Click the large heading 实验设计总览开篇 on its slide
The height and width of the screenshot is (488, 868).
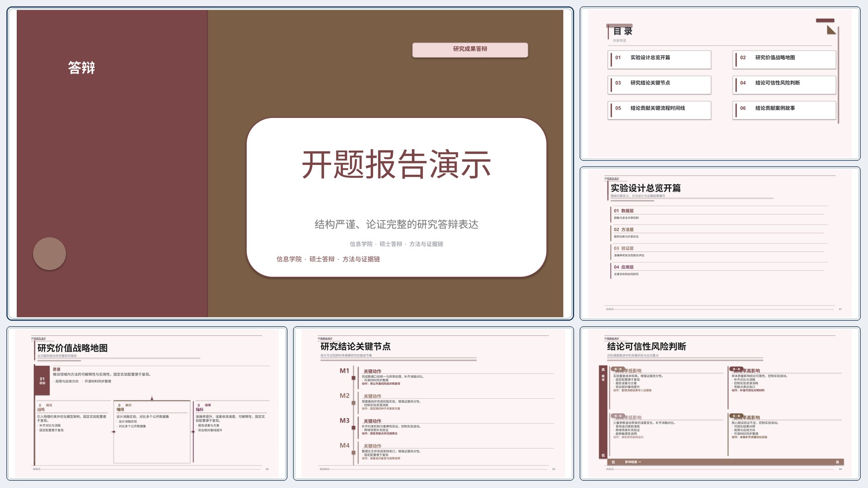pos(646,188)
